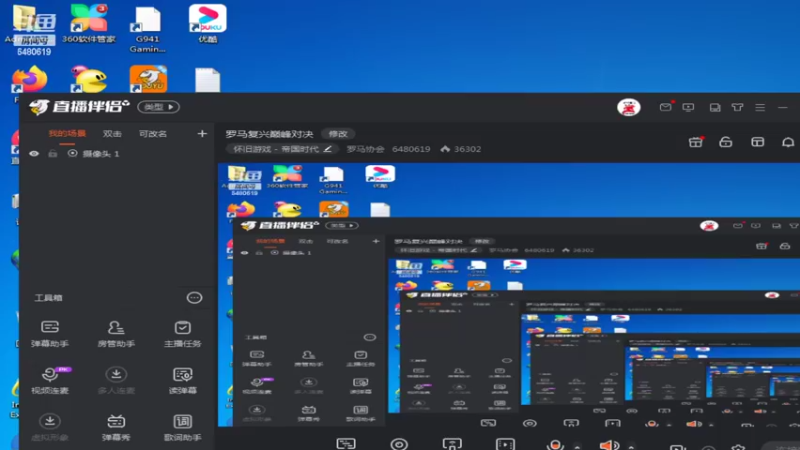Click the third icon in the bottom bar
Image resolution: width=800 pixels, height=450 pixels.
click(452, 444)
